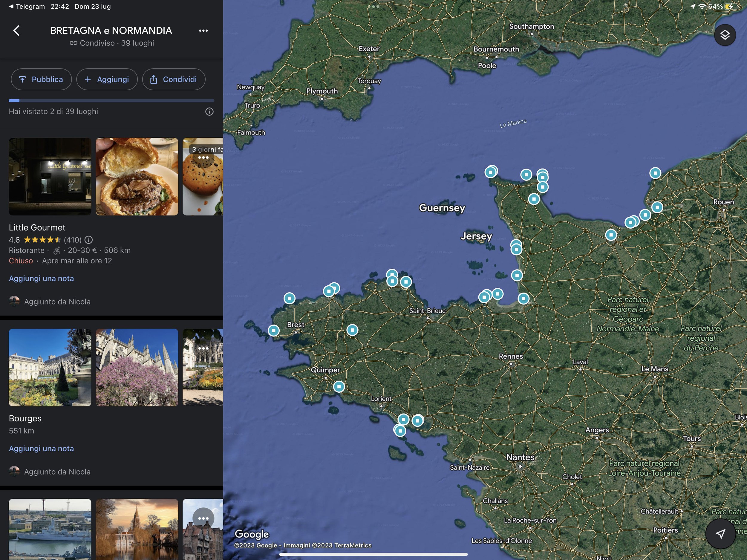Click the visited places progress bar
747x560 pixels.
(111, 101)
